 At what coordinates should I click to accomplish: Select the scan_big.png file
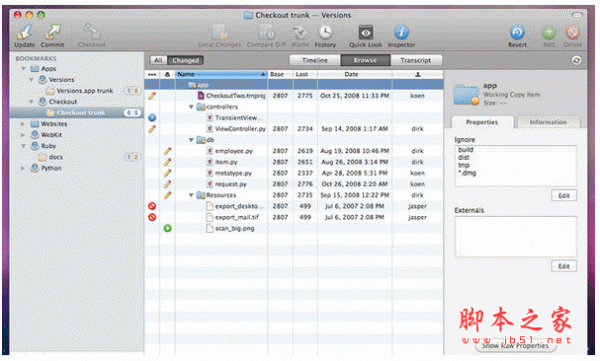click(x=294, y=228)
